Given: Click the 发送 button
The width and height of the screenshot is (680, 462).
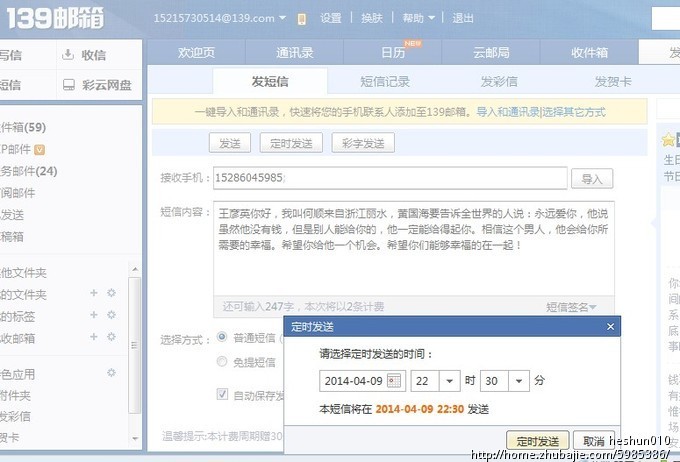Looking at the screenshot, I should (x=229, y=143).
